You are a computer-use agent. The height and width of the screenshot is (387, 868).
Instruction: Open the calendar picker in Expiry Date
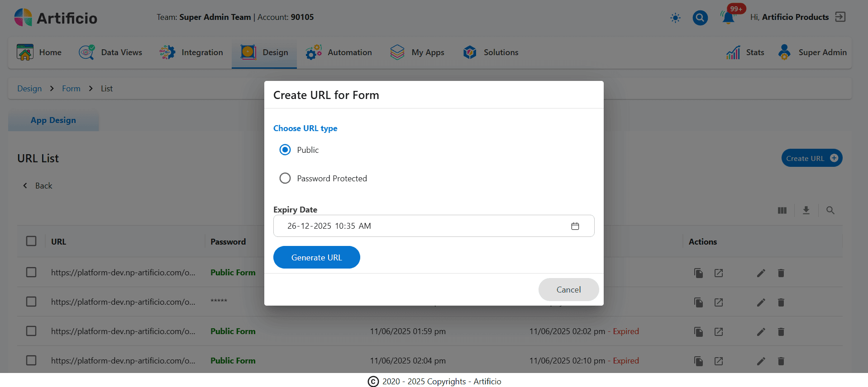click(575, 226)
